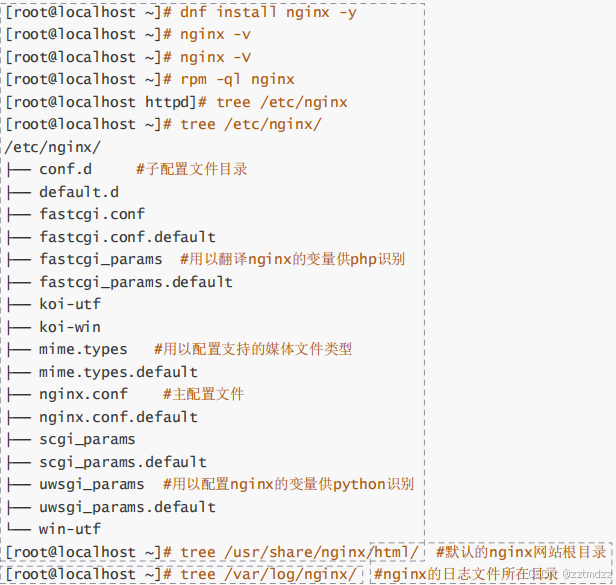The height and width of the screenshot is (585, 616).
Task: Click the comment '#主配置文件'
Action: 204,394
